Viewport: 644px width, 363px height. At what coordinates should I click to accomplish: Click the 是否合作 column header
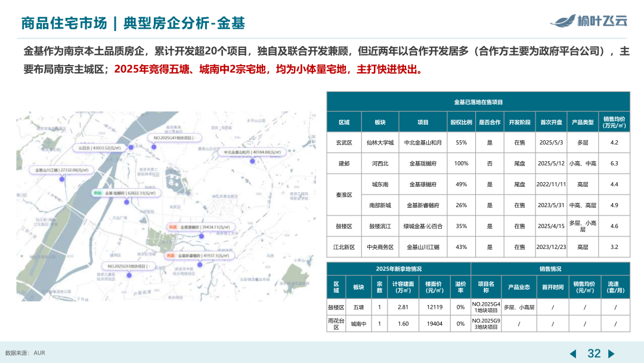click(x=490, y=122)
